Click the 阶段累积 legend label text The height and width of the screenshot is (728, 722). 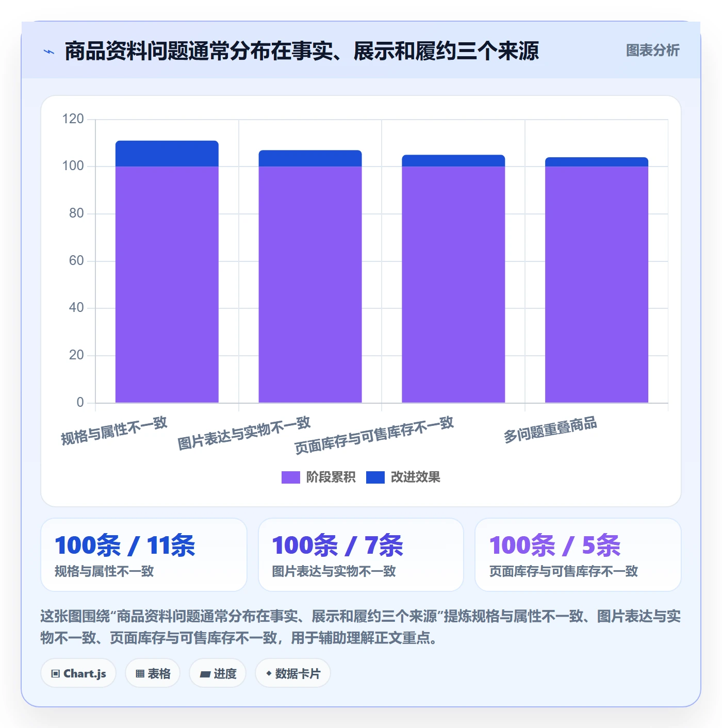(x=331, y=477)
